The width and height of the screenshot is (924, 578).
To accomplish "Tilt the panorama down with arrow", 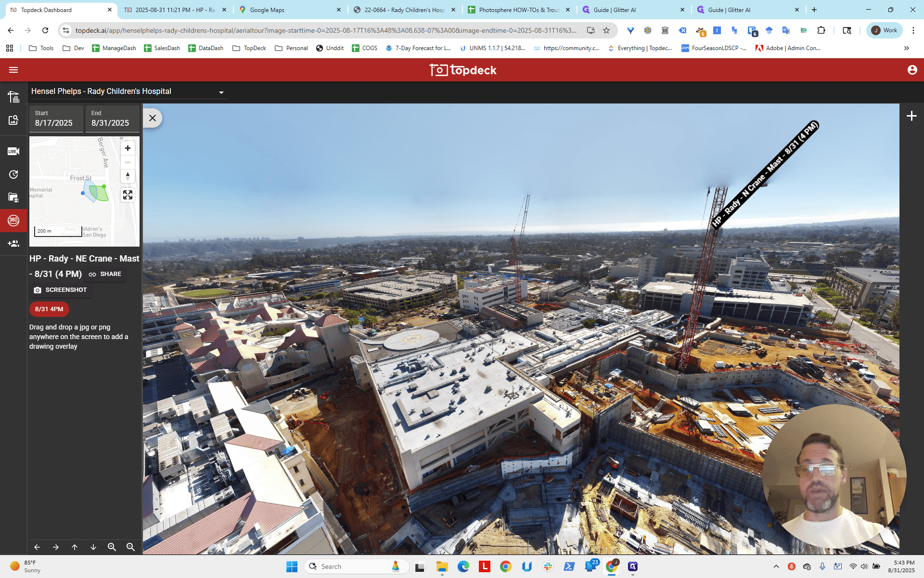I will click(x=93, y=547).
